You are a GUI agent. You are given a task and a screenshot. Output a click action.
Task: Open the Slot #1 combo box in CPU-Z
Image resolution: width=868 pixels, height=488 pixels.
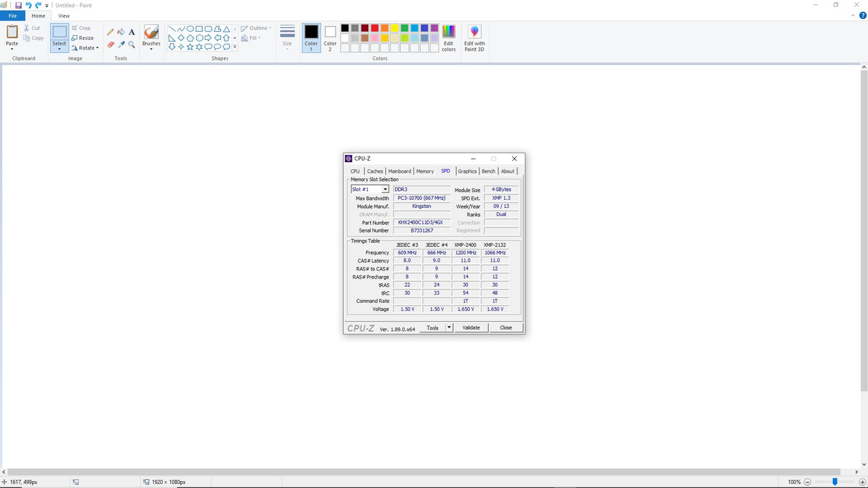[370, 190]
